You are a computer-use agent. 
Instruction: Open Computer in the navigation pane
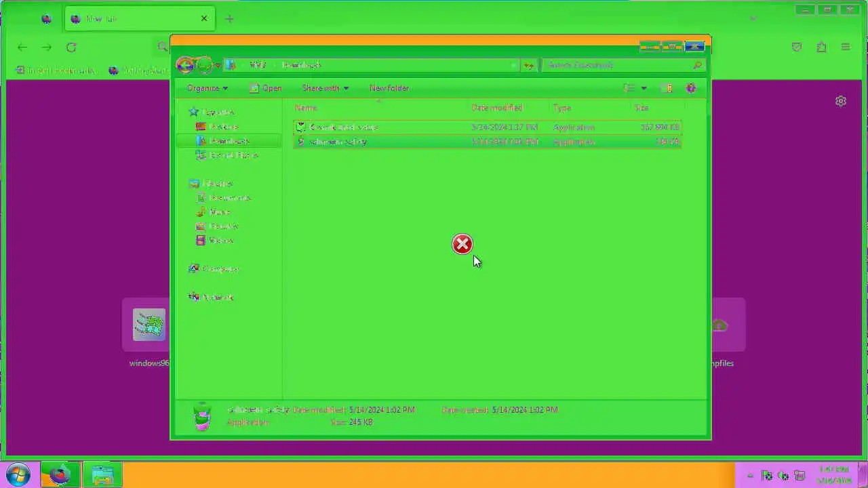(x=220, y=269)
